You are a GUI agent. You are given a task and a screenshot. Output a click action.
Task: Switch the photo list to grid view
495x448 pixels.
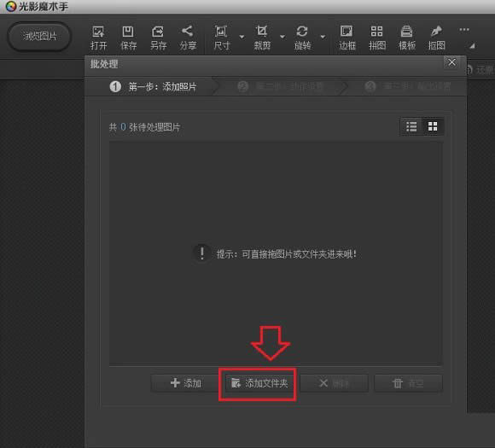[x=433, y=126]
